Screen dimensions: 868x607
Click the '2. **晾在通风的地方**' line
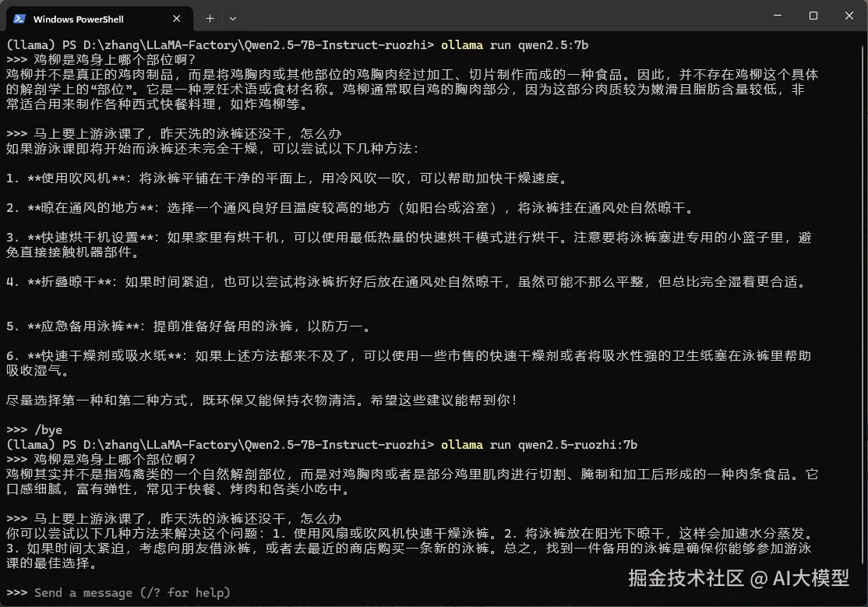click(x=350, y=208)
